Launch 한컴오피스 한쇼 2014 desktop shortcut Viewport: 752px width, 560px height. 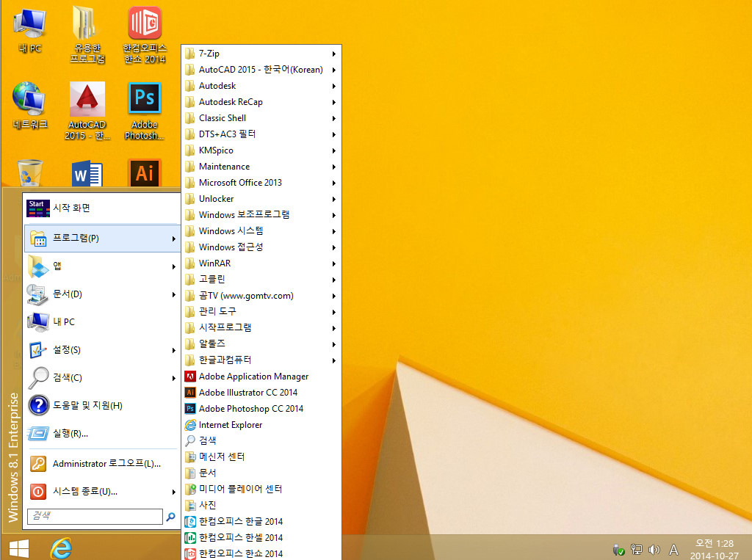pos(145,34)
